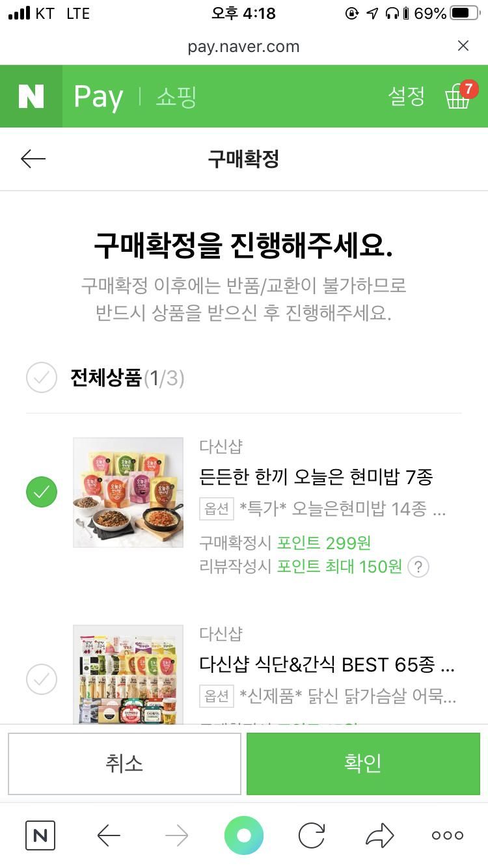488x868 pixels.
Task: Confirm purchase with 확인 button
Action: point(363,764)
